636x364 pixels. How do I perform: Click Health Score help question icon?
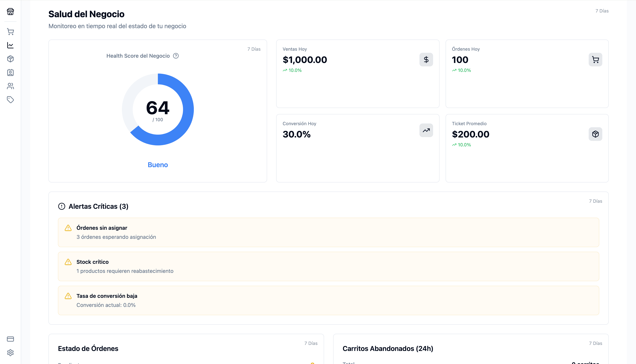pyautogui.click(x=176, y=56)
